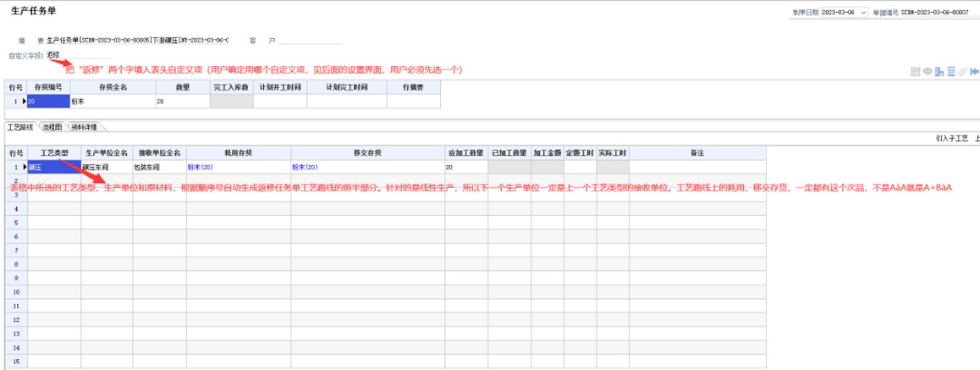
Task: Click the rightmost collapse arrow toolbar icon
Action: click(x=975, y=72)
